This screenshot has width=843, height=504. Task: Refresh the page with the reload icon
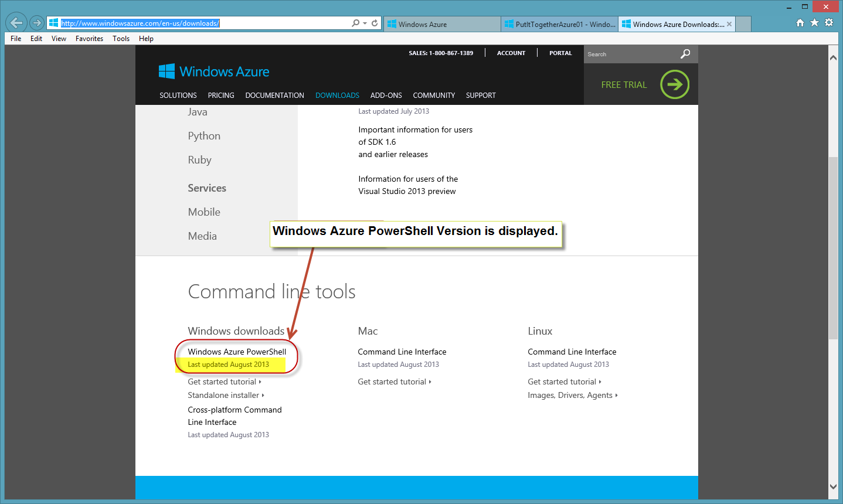tap(375, 23)
